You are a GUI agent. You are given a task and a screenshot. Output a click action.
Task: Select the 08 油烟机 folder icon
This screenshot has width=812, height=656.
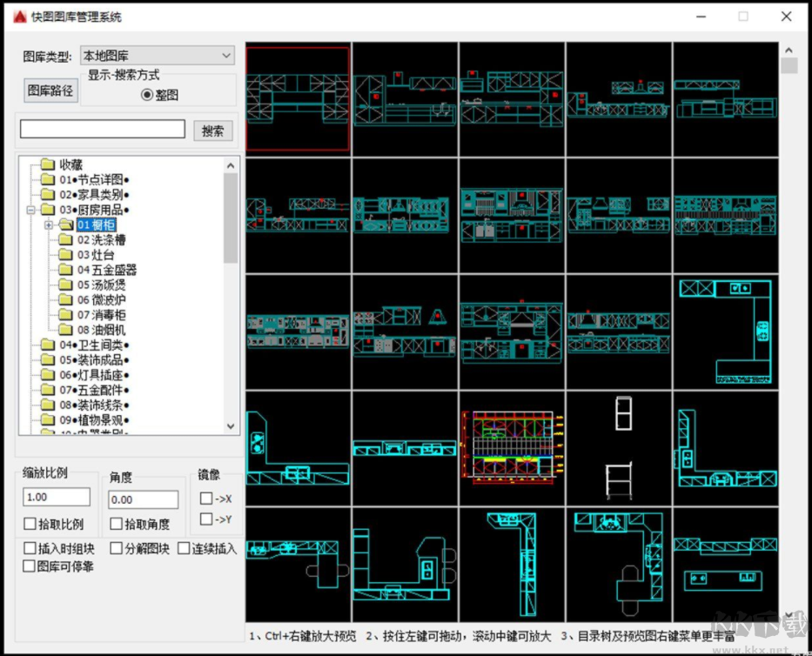point(64,330)
